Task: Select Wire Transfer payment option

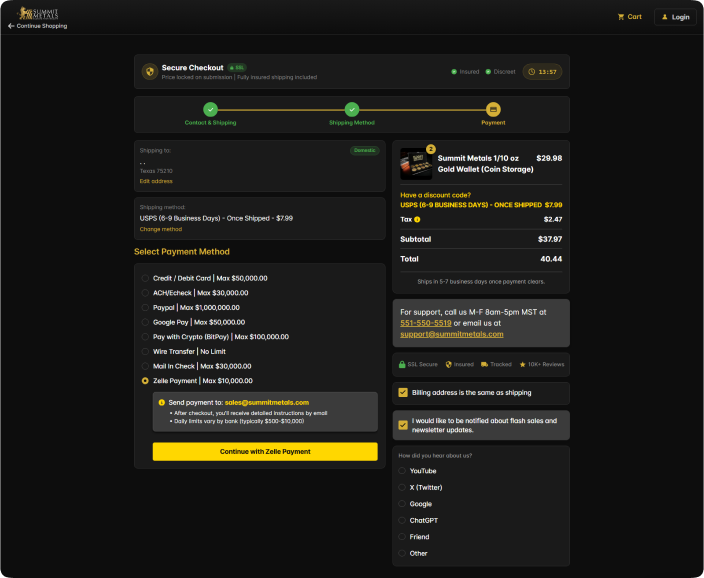Action: pos(145,352)
